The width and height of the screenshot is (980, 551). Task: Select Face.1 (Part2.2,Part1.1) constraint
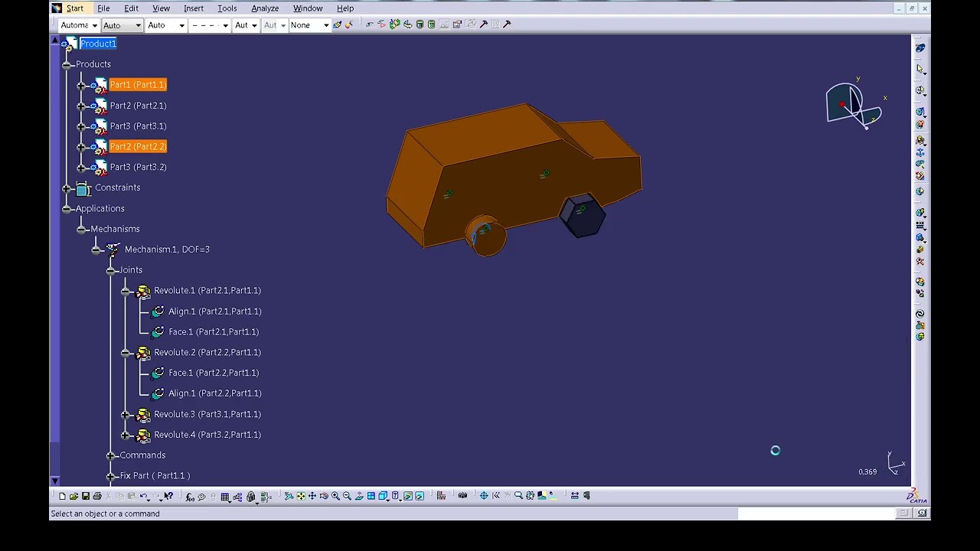(214, 373)
